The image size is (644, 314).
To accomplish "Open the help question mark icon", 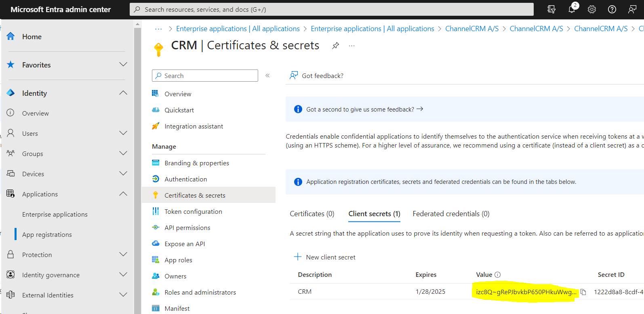I will [612, 9].
